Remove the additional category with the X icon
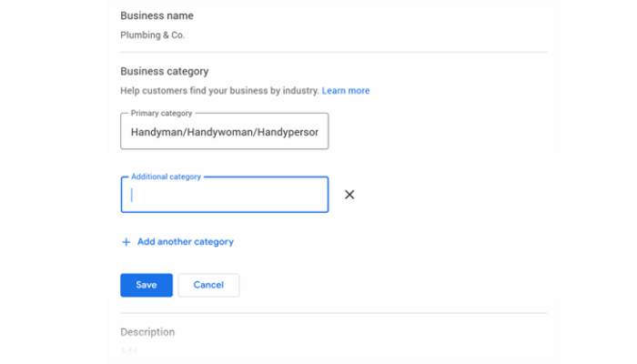 click(349, 195)
